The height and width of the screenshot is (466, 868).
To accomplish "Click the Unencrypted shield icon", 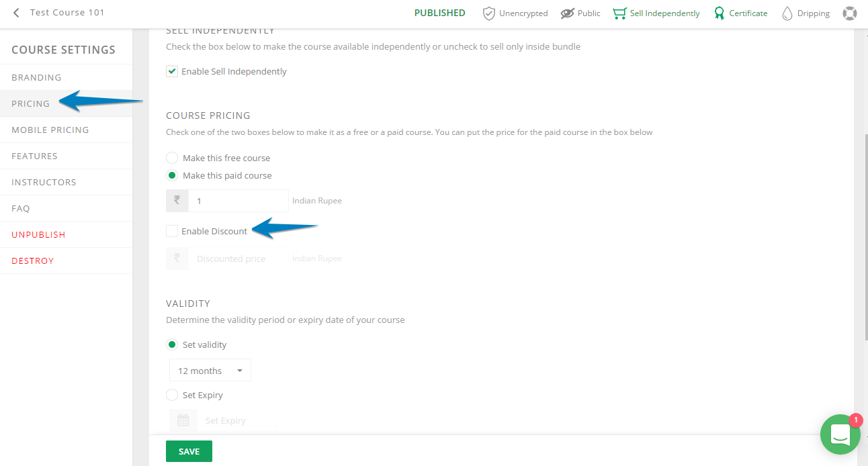I will [489, 13].
